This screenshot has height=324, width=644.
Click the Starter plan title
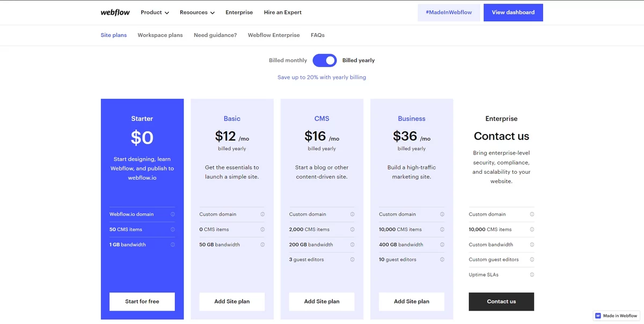click(x=142, y=119)
